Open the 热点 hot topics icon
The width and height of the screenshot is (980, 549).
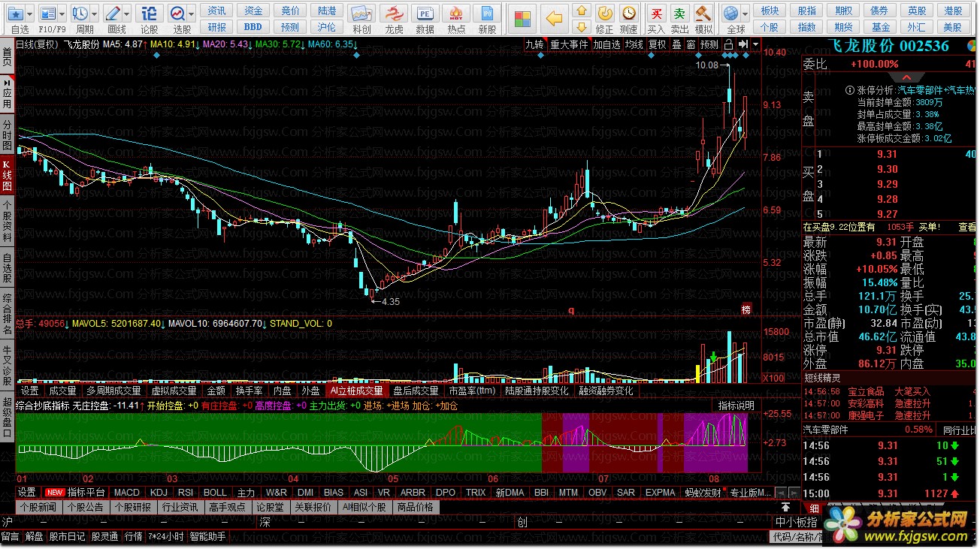tap(456, 14)
